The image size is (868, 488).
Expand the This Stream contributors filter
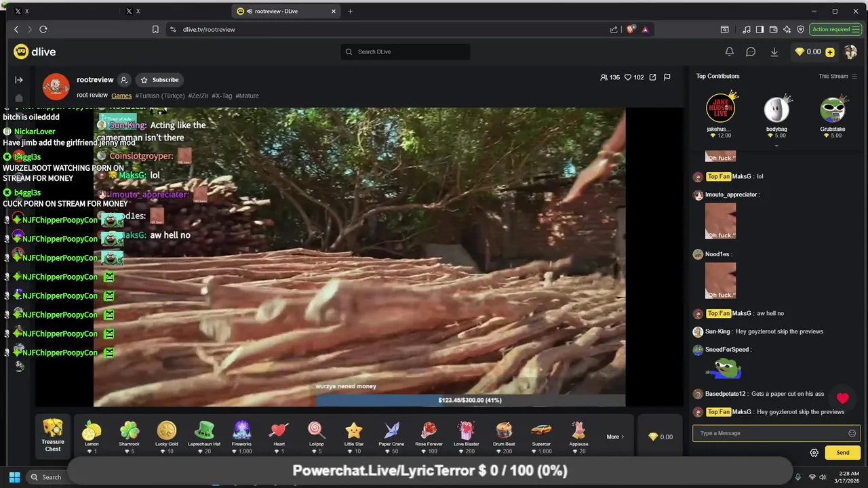coord(838,76)
